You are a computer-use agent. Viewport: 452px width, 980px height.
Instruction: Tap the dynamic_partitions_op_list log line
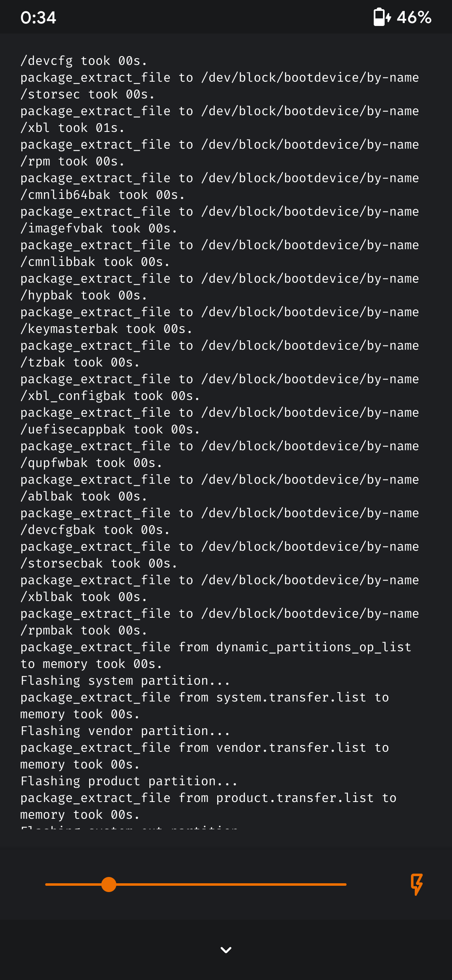click(x=216, y=655)
